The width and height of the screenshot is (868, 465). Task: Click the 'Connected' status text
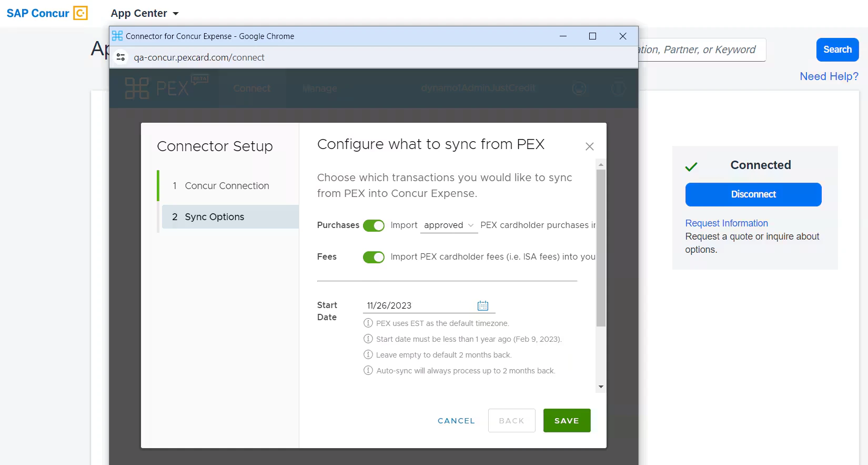(761, 165)
